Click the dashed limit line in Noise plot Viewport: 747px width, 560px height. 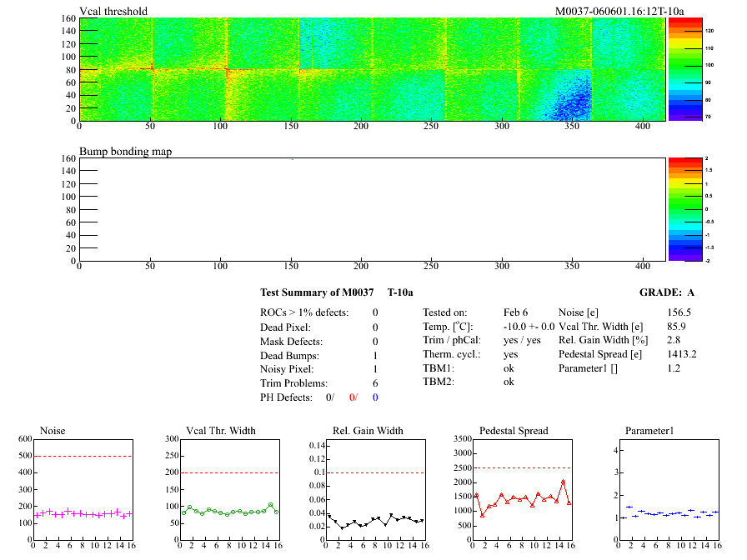pos(83,456)
